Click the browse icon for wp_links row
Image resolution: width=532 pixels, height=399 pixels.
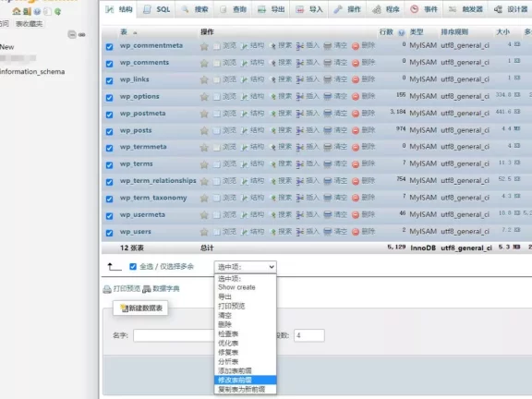click(x=216, y=80)
